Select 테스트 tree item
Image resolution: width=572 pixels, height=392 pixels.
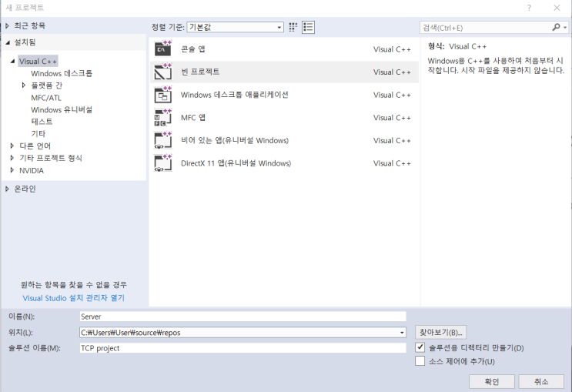pos(42,122)
